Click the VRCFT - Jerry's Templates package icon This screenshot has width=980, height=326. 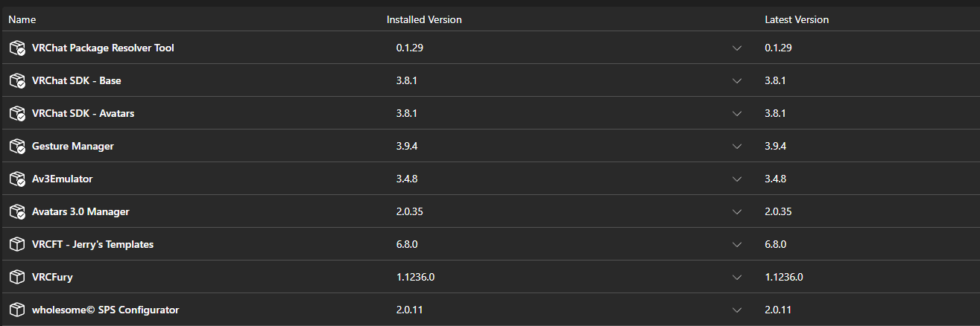click(x=16, y=244)
